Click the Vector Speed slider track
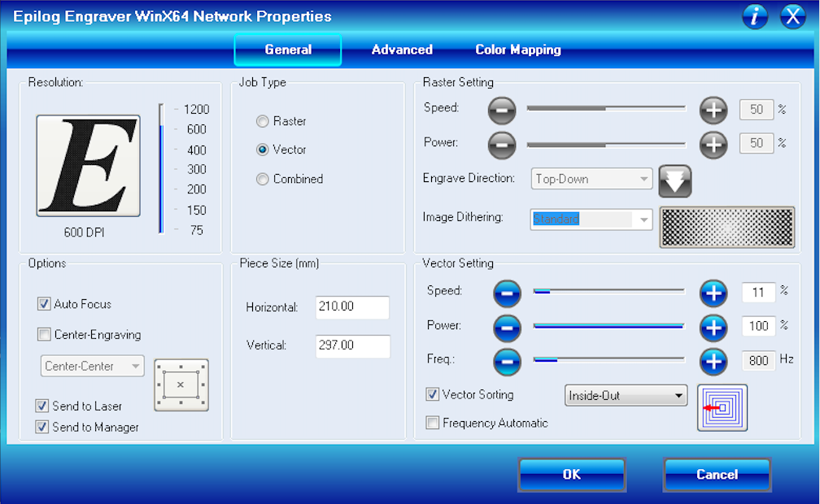 (608, 291)
